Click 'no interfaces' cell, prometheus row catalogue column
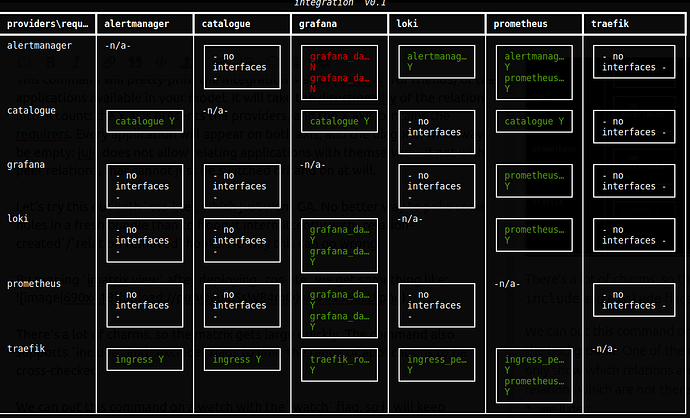 coord(242,305)
